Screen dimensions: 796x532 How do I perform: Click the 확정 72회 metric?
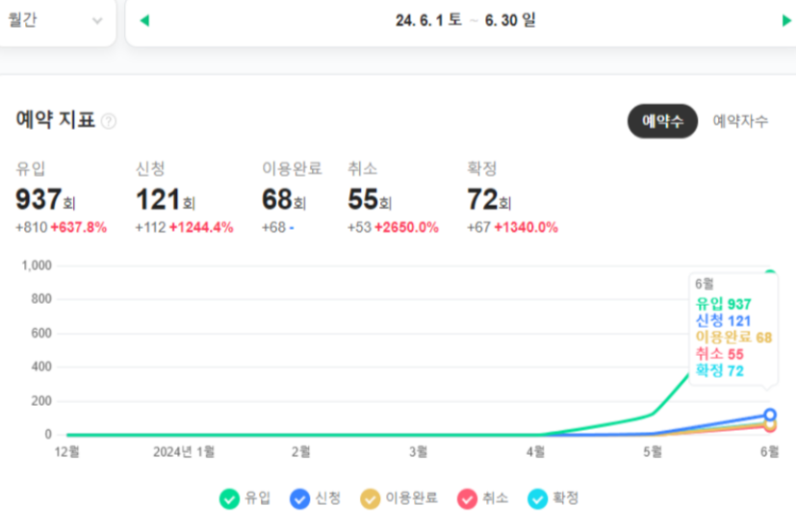point(512,197)
